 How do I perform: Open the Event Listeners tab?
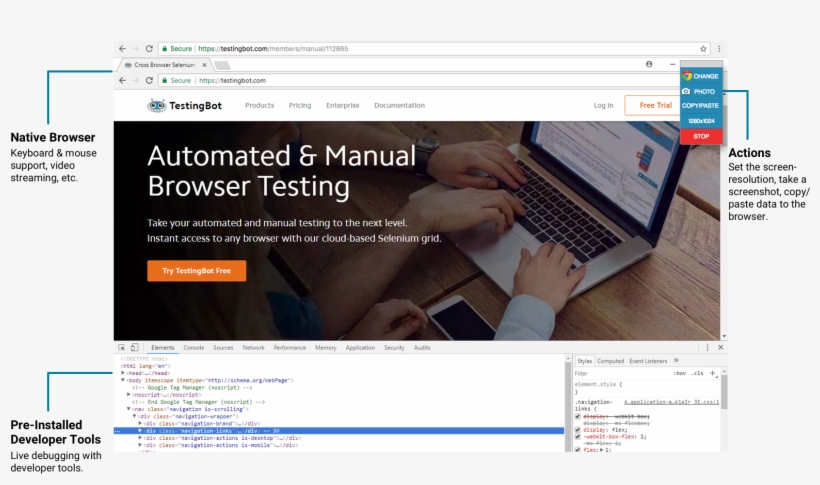(x=648, y=361)
